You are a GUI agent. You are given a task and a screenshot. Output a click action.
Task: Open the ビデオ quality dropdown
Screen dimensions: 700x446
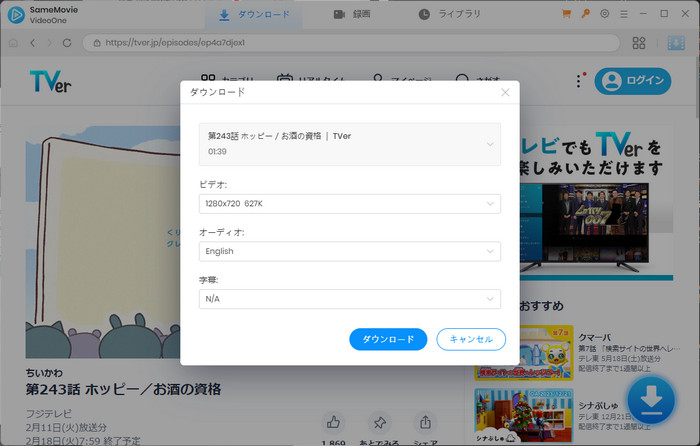pyautogui.click(x=350, y=204)
